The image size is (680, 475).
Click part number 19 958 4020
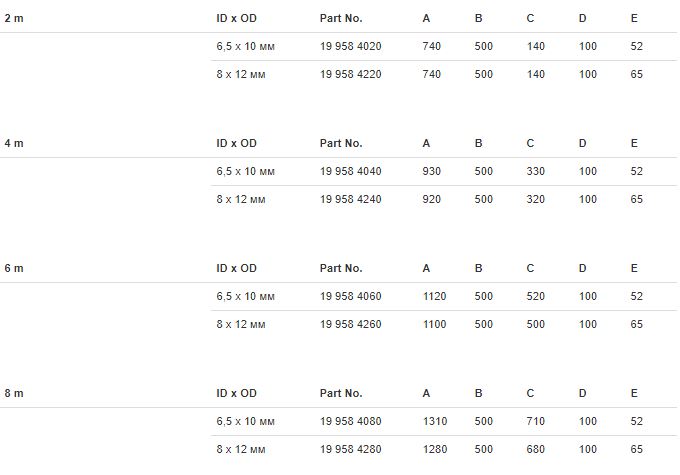[350, 47]
